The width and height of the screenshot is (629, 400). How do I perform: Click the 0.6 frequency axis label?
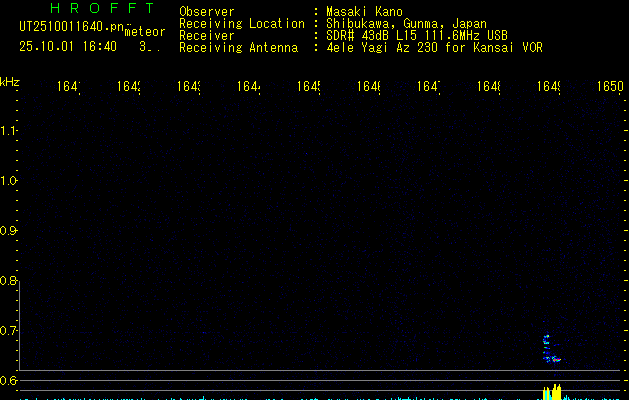pos(8,380)
